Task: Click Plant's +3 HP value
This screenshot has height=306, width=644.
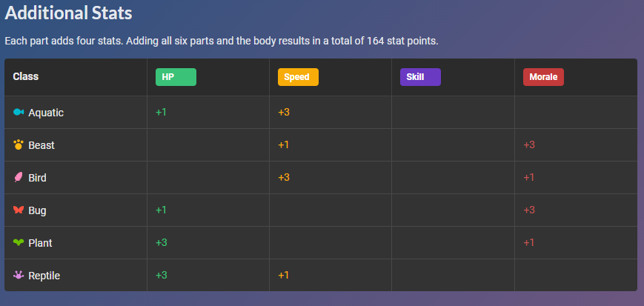Action: click(x=162, y=243)
